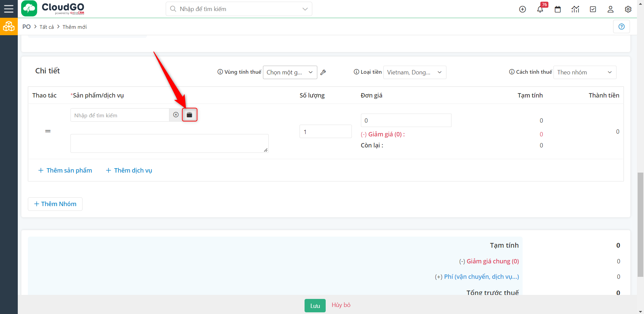Click the Số lượng quantity field
Image resolution: width=644 pixels, height=314 pixels.
tap(325, 132)
